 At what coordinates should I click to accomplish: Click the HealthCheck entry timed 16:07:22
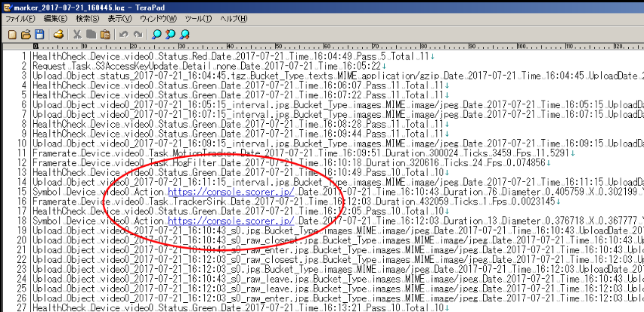pyautogui.click(x=240, y=95)
